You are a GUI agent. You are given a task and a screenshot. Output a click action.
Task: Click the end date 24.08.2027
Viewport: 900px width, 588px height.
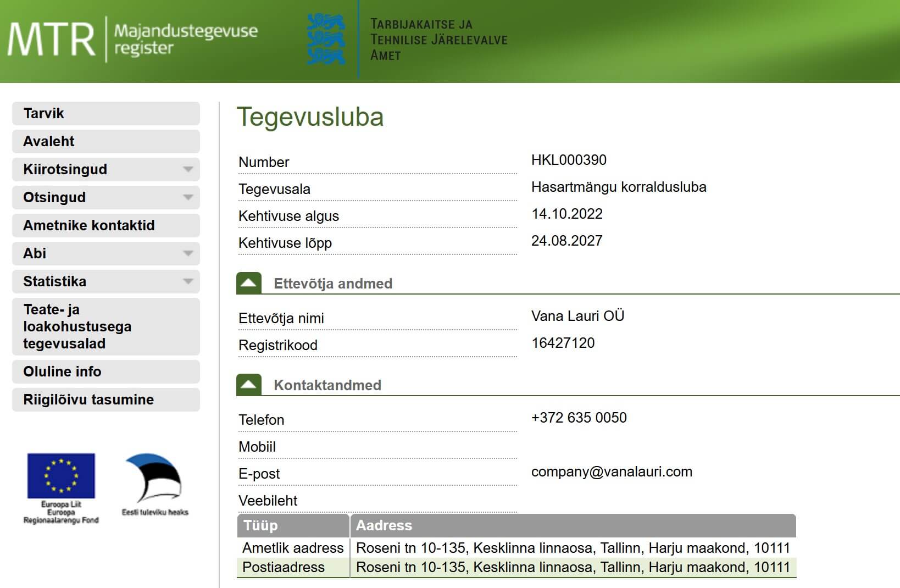(x=567, y=241)
